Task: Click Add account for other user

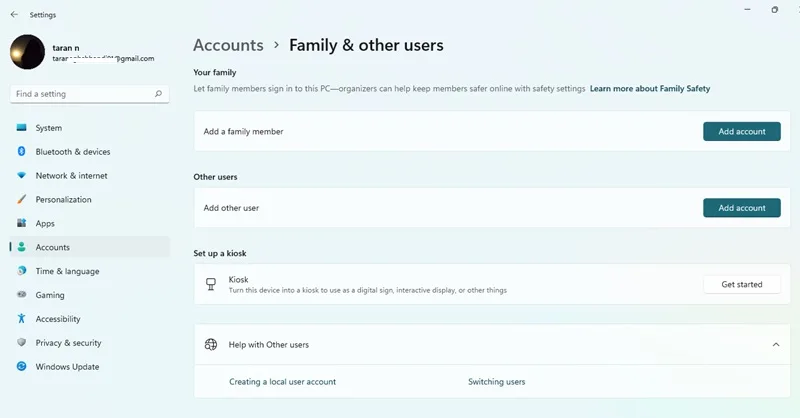Action: click(x=742, y=208)
